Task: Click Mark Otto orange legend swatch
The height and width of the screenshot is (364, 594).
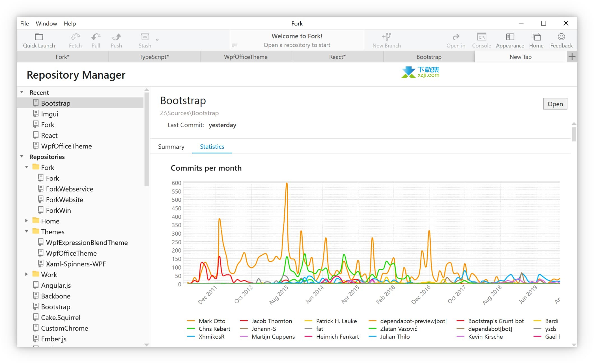Action: point(191,321)
